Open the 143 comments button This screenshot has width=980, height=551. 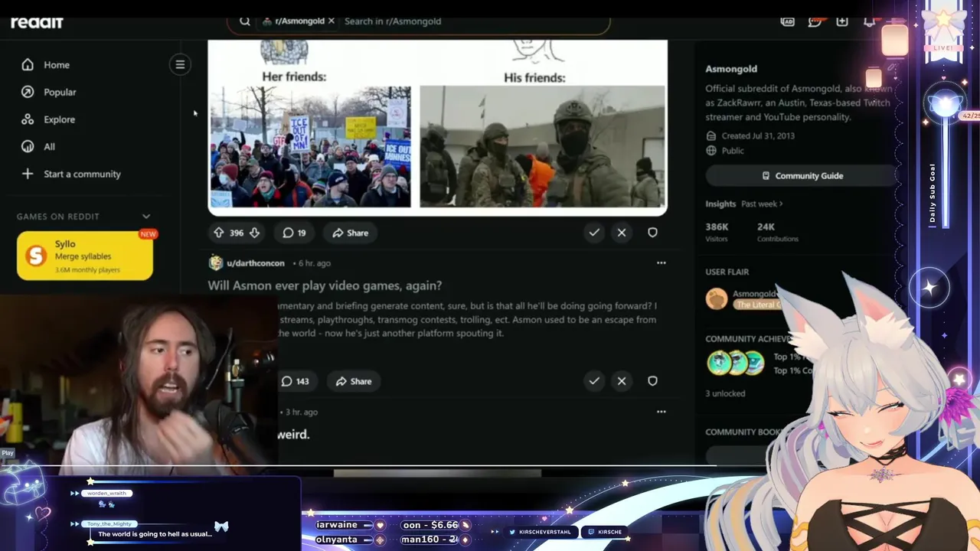(x=295, y=381)
